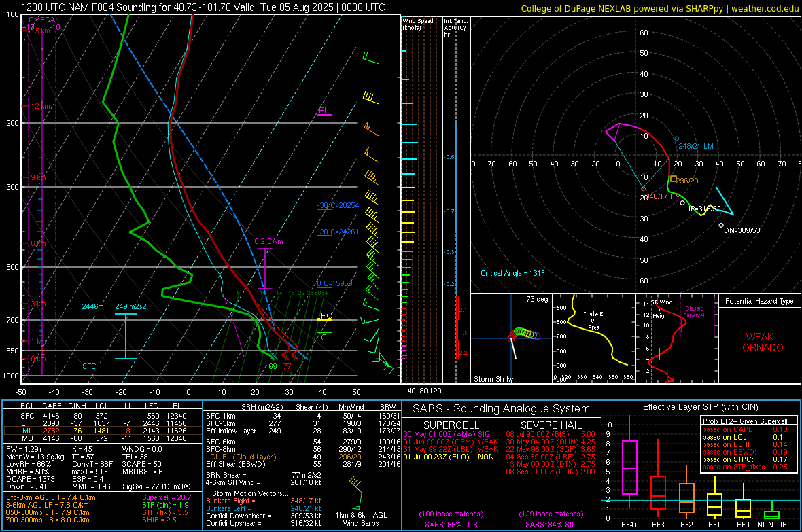Click the Effective Layer STP (with CIN) title

pyautogui.click(x=700, y=407)
